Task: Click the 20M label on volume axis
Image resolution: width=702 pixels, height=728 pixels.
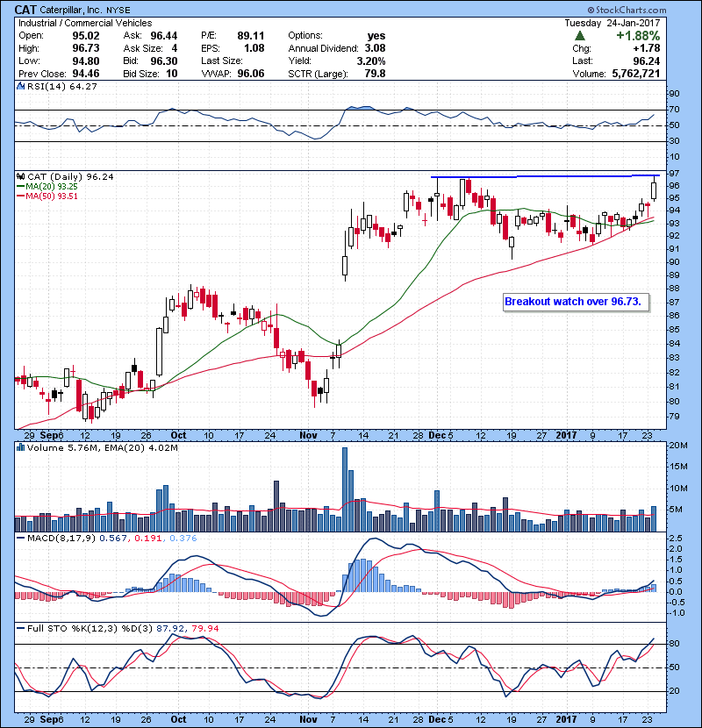Action: pyautogui.click(x=678, y=446)
